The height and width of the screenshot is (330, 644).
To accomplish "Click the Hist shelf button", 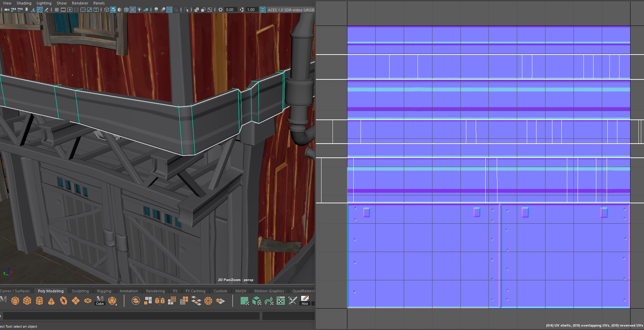I will point(305,301).
